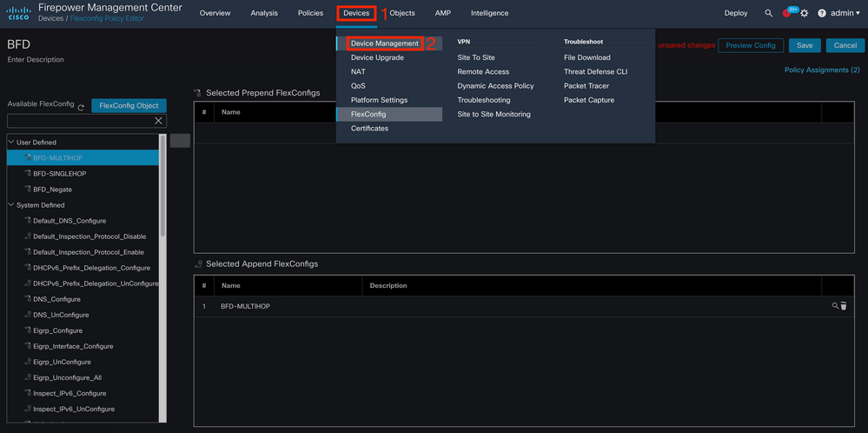Click the Eigrp_Configure object icon
Viewport: 868px width, 433px height.
(x=28, y=330)
